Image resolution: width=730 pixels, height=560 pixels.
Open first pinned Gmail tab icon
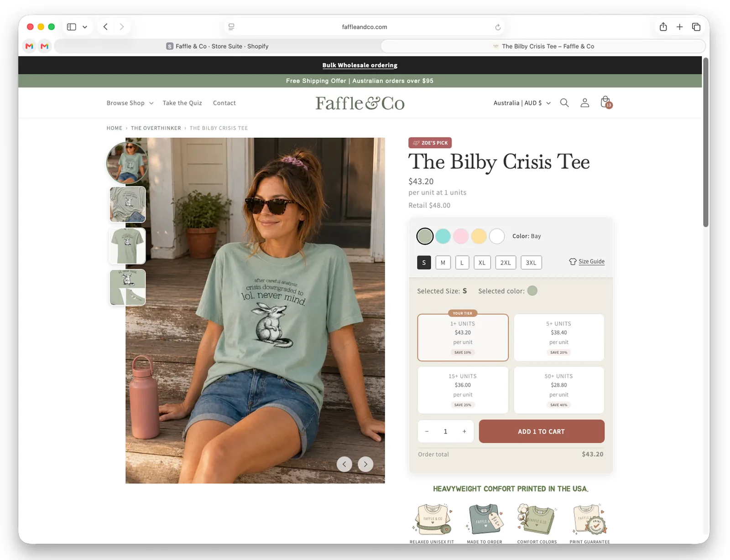coord(30,46)
